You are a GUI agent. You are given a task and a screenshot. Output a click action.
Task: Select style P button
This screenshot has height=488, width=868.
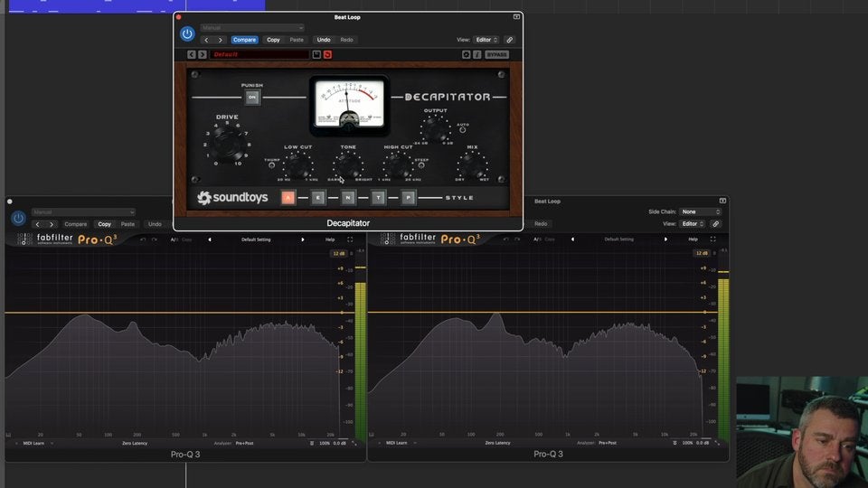(408, 198)
